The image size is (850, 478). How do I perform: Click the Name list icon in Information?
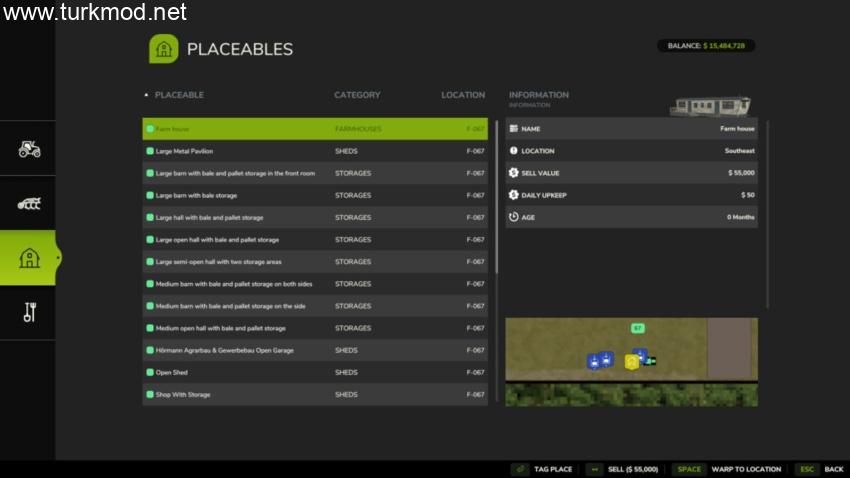pos(513,128)
